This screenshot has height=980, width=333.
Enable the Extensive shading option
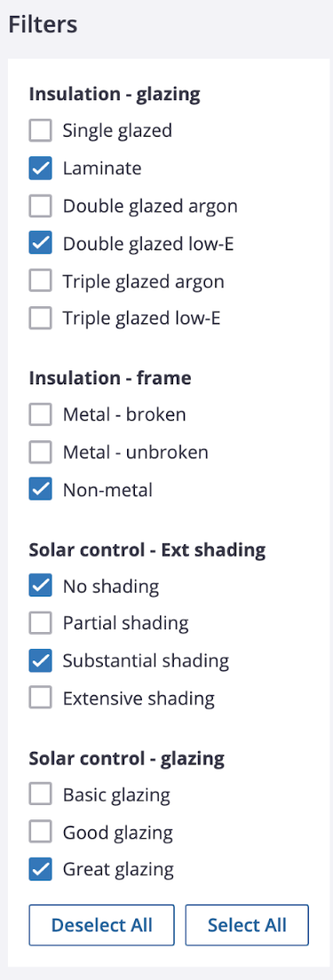(41, 698)
